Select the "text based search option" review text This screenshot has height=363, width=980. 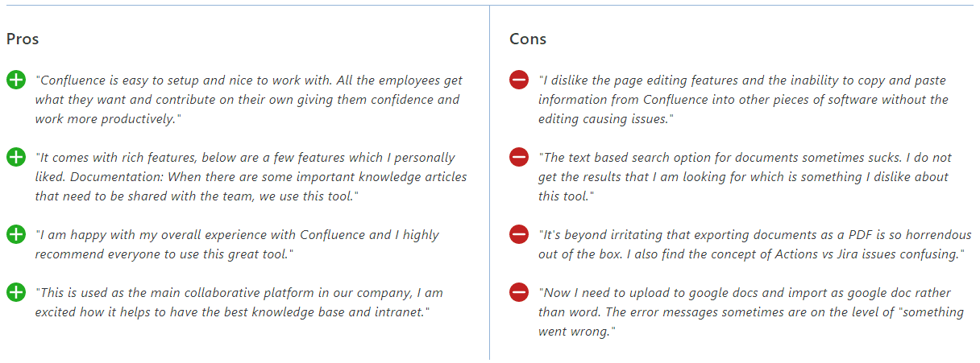[x=745, y=176]
